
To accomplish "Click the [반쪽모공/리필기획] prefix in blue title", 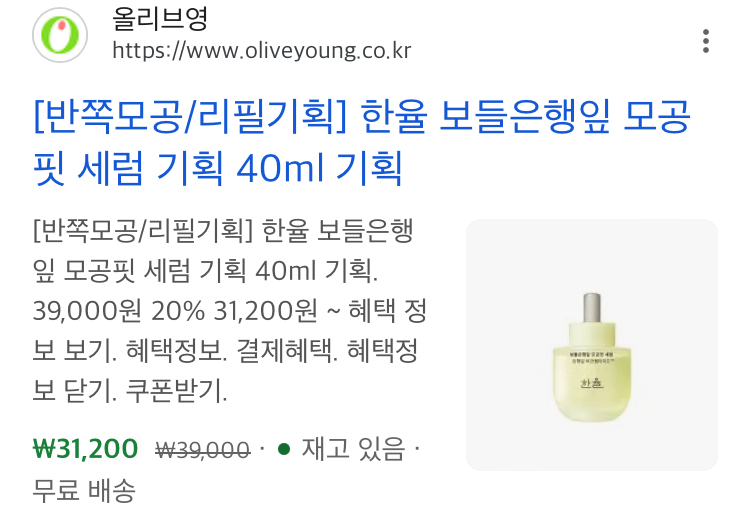I will click(189, 117).
